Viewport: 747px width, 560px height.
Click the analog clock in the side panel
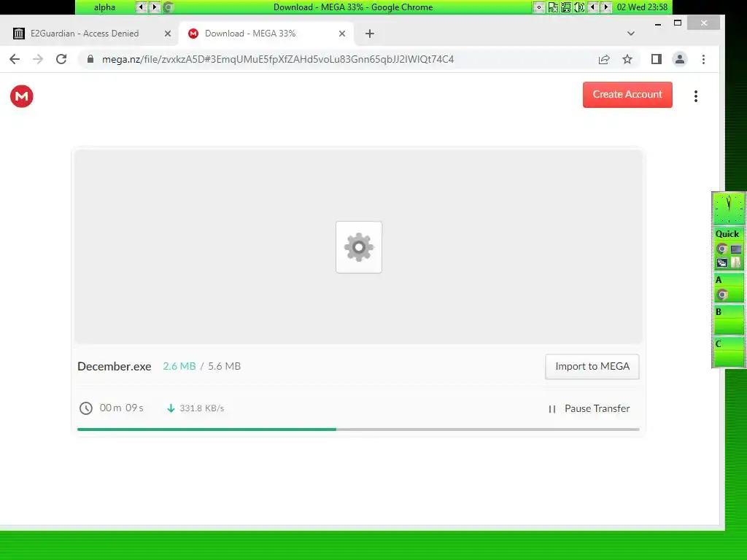(729, 209)
